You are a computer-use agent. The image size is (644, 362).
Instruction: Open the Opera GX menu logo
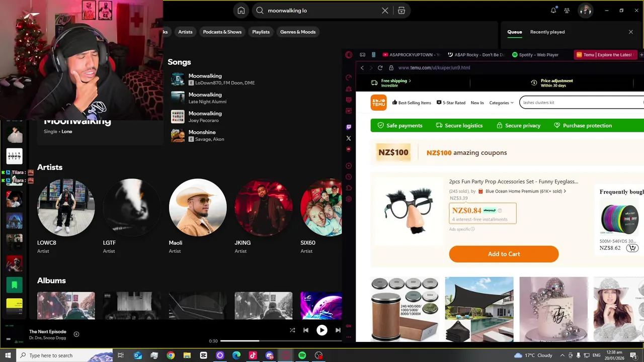click(x=349, y=55)
